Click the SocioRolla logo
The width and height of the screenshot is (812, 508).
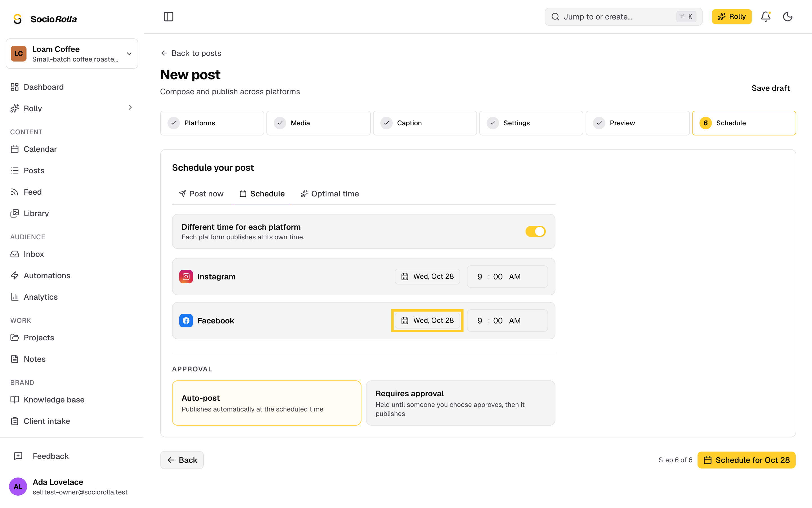click(45, 19)
